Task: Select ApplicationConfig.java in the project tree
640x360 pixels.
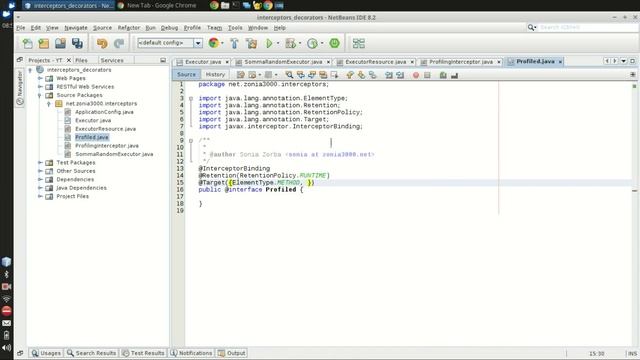Action: (x=104, y=112)
